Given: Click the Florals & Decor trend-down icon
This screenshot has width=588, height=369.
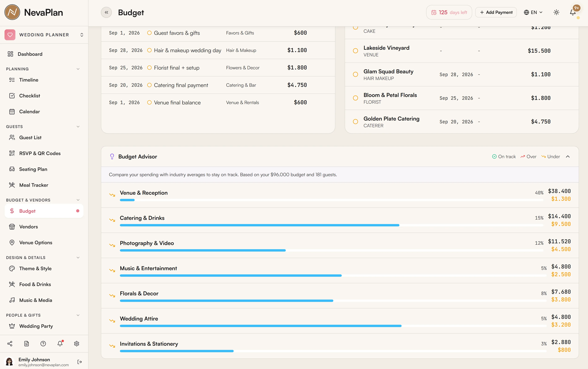Looking at the screenshot, I should coord(112,296).
